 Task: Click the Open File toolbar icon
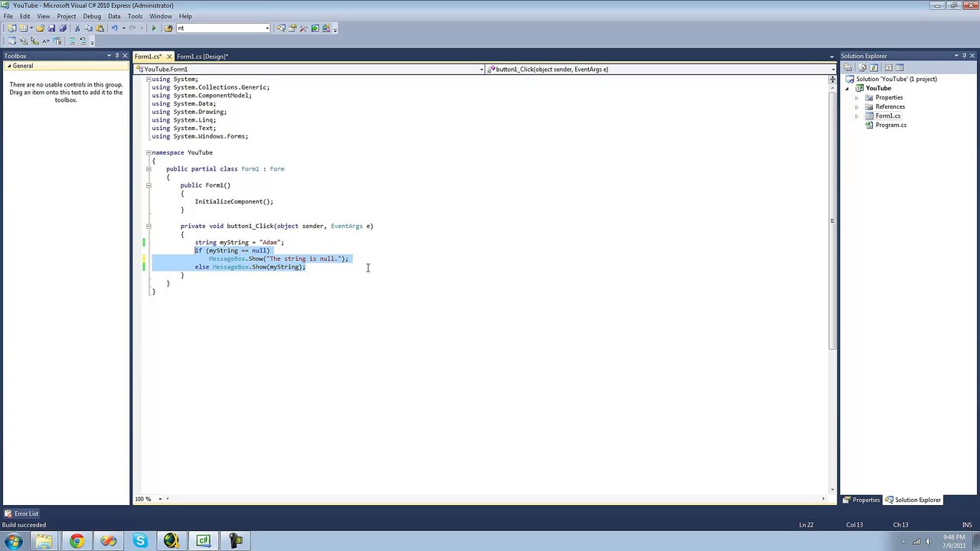40,28
